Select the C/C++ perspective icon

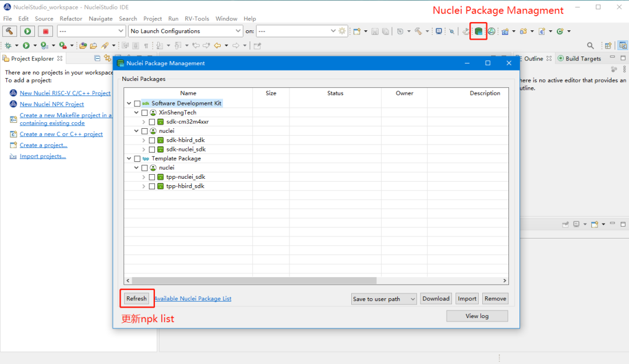pos(623,45)
